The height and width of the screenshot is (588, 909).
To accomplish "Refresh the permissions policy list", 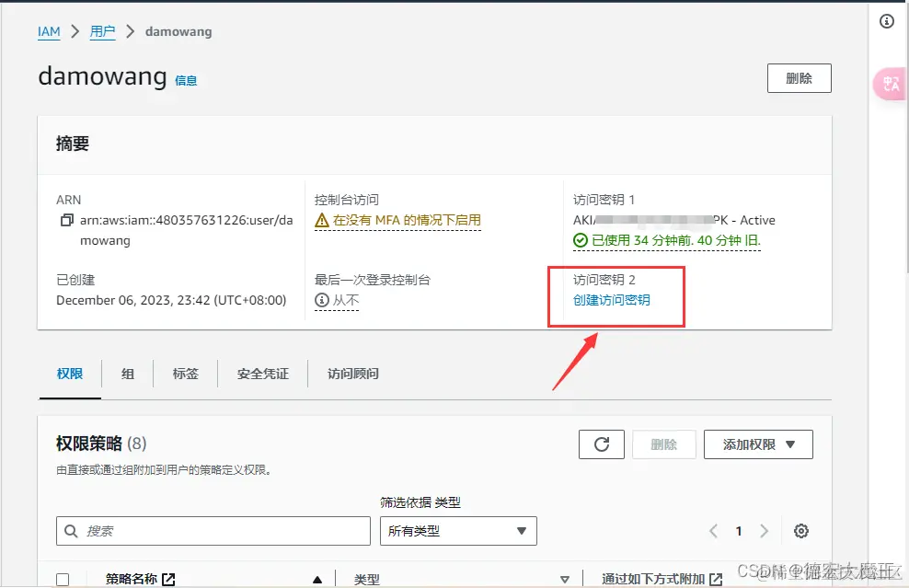I will point(602,444).
